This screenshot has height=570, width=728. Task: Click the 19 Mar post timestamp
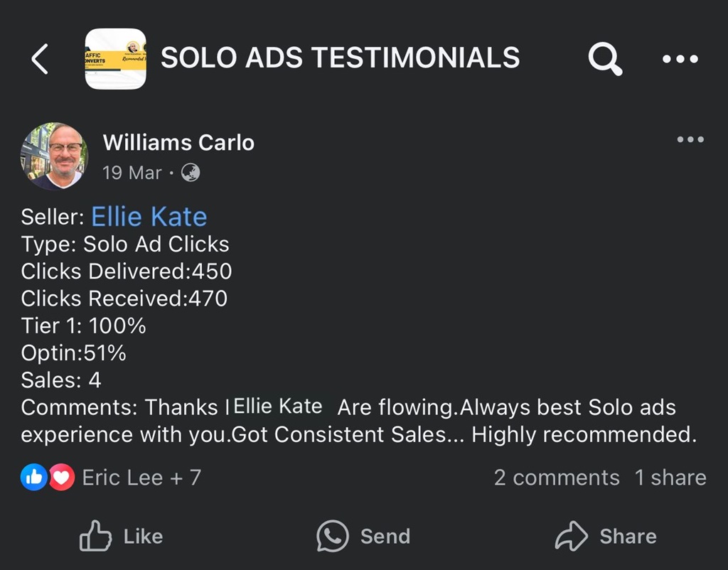pos(132,173)
